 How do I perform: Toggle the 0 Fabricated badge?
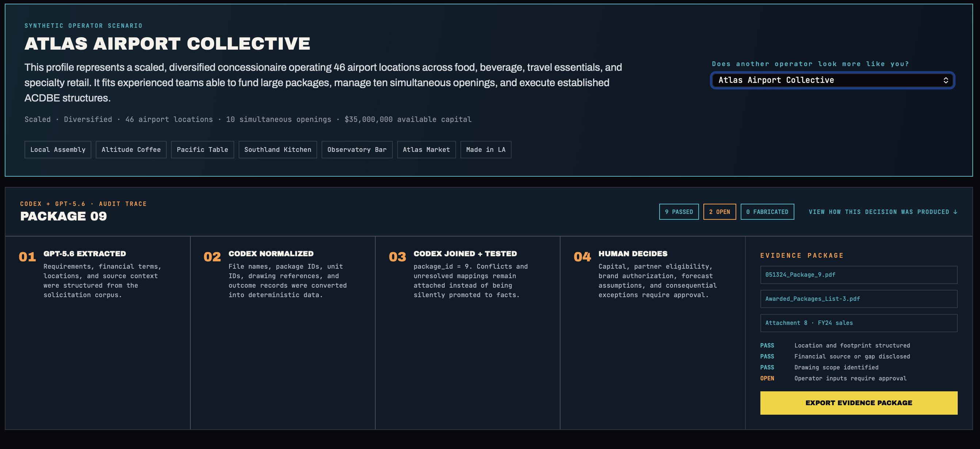coord(767,212)
